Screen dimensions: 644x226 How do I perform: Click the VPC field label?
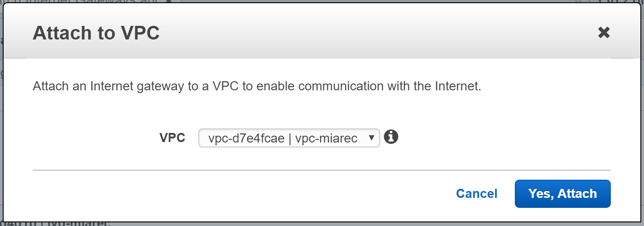[172, 138]
